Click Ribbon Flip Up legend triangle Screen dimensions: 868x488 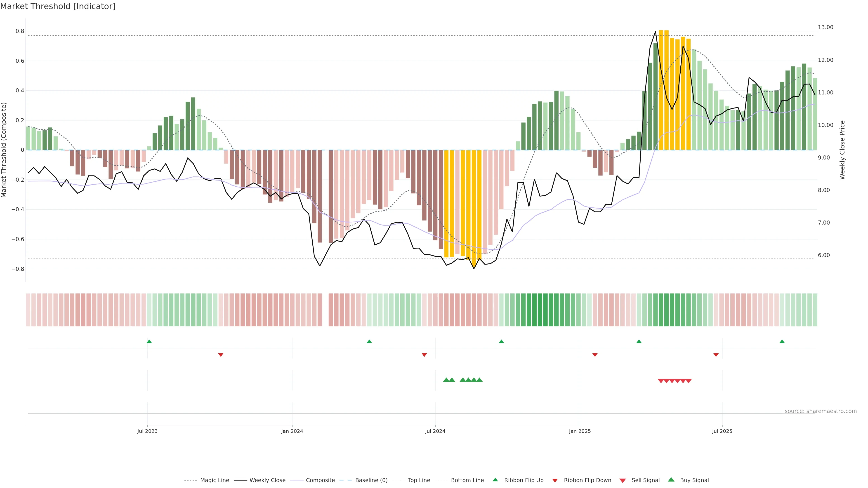(x=495, y=480)
